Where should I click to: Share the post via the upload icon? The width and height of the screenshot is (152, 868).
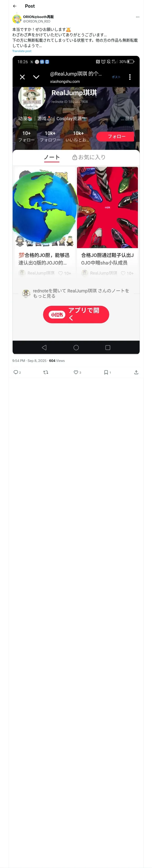click(136, 372)
